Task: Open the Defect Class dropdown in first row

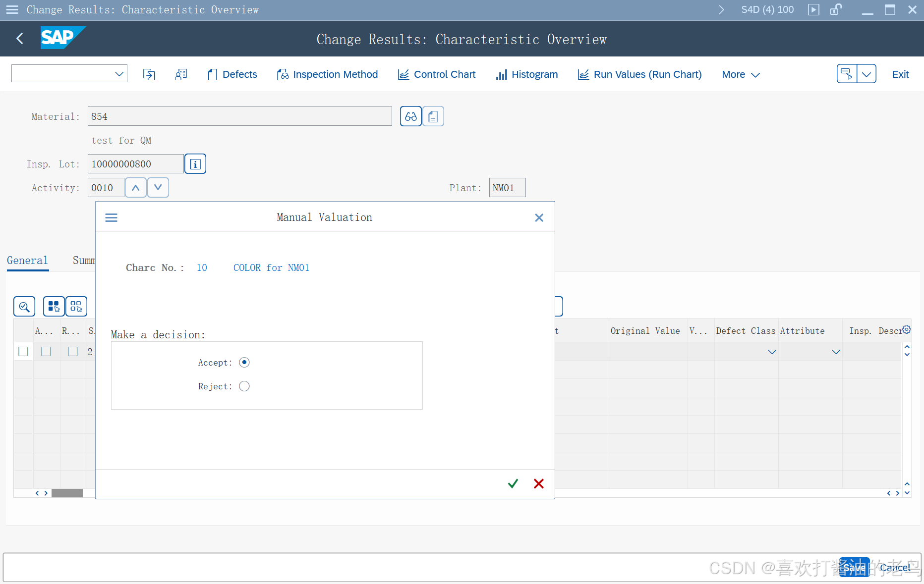Action: (772, 352)
